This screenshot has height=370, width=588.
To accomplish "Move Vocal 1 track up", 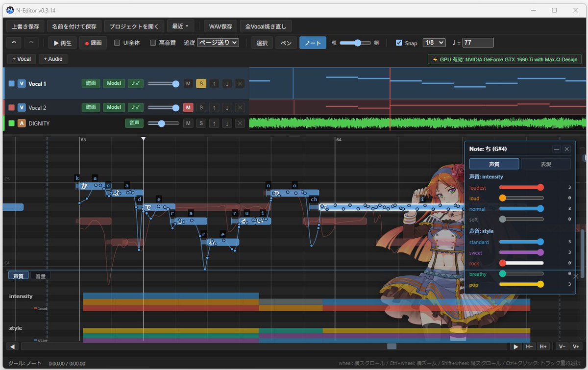I will point(214,84).
